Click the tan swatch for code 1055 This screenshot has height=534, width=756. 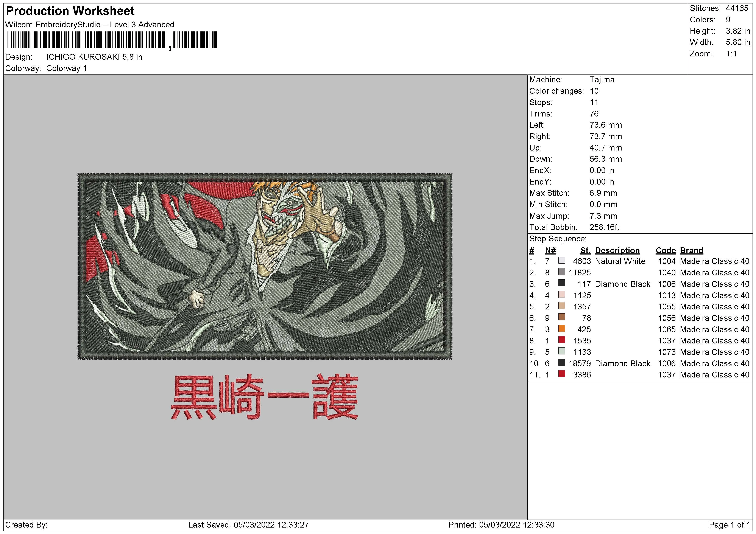(x=562, y=306)
